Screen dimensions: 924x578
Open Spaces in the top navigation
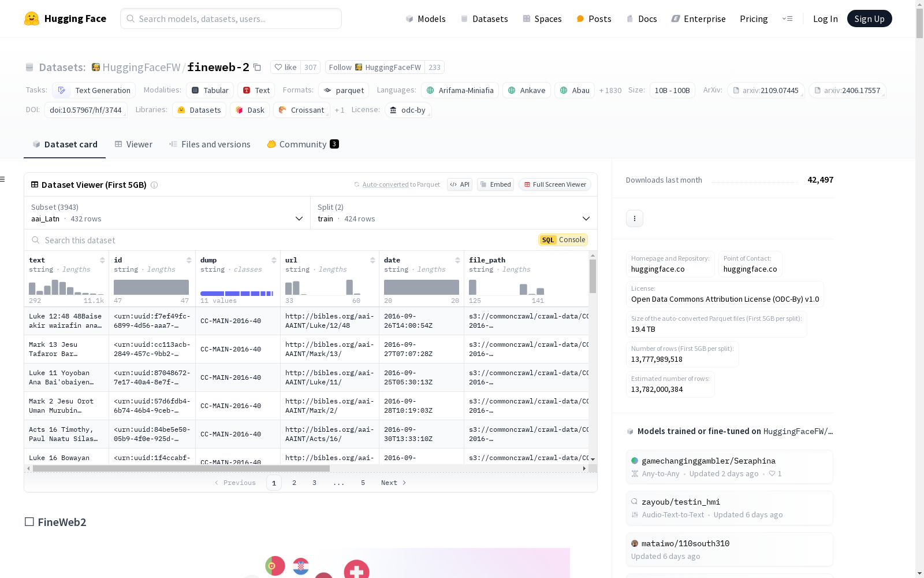tap(542, 18)
